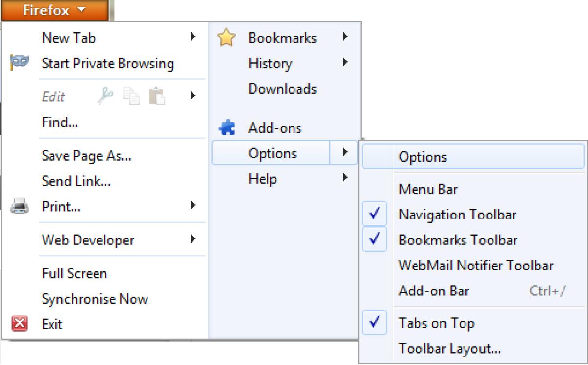Click the blue Add-ons puzzle icon
Screen dimensions: 588x365
click(226, 128)
